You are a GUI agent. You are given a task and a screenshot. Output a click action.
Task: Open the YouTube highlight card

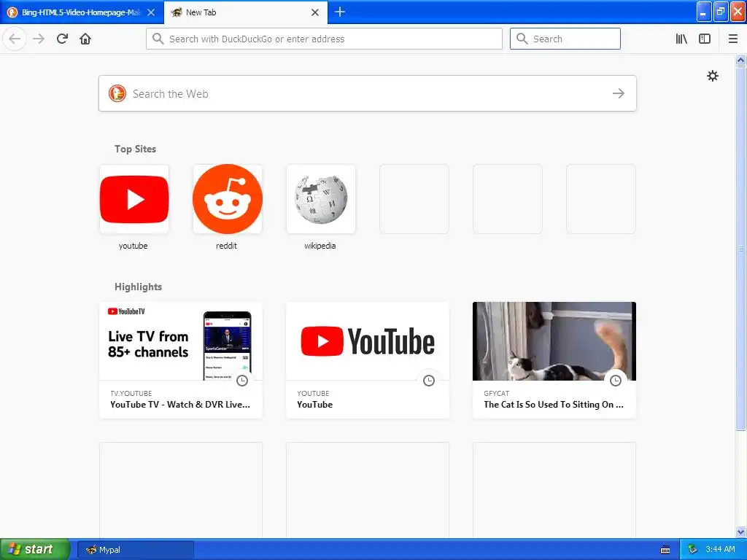point(368,360)
